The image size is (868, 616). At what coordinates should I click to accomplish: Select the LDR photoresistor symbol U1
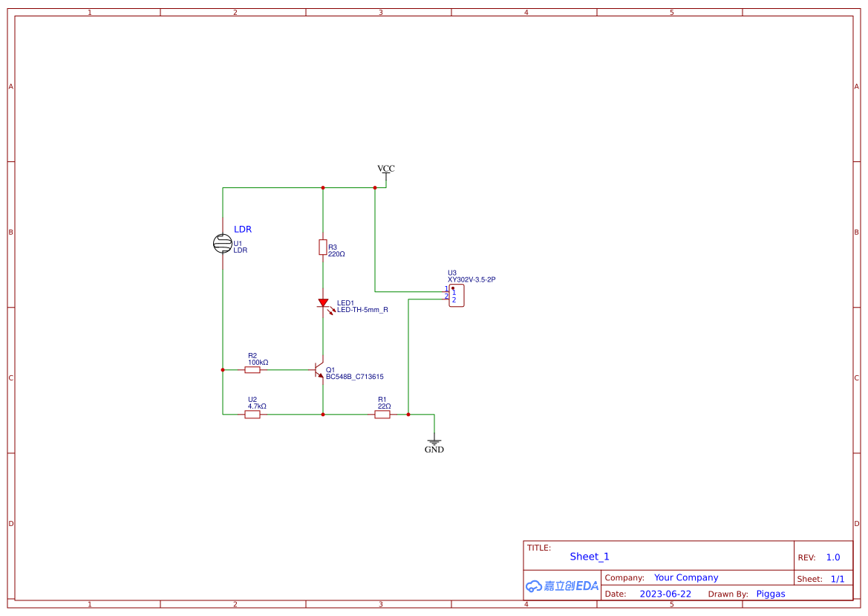223,242
